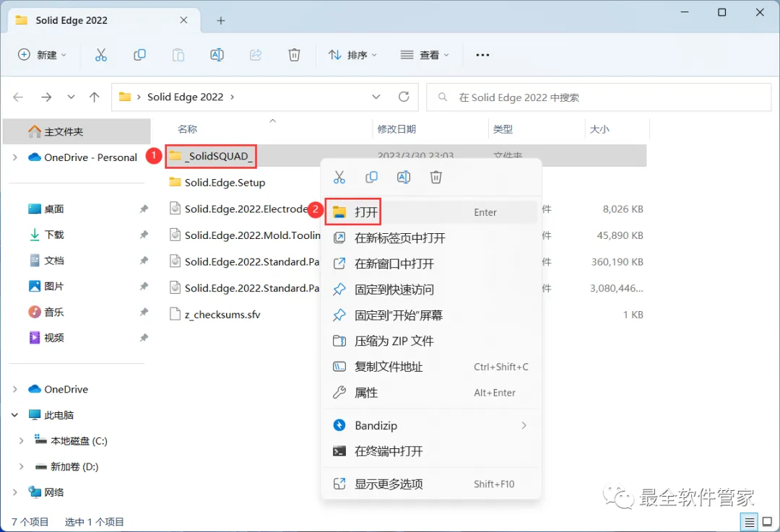Click the Refresh button beside the address bar
The image size is (780, 532).
tap(404, 97)
